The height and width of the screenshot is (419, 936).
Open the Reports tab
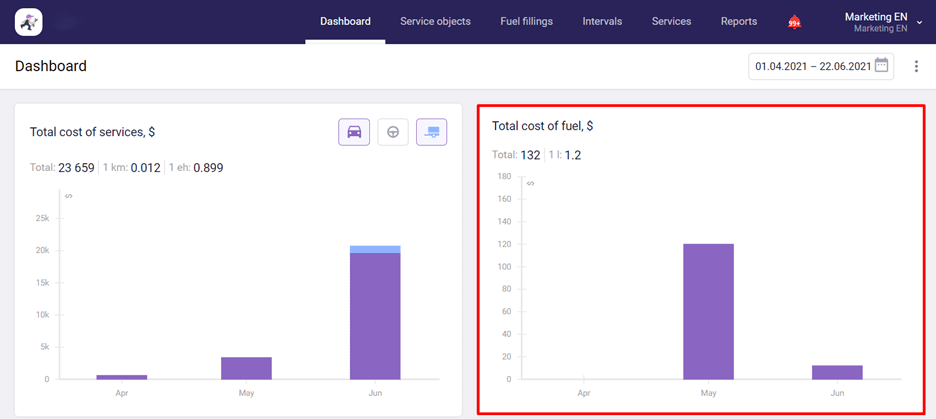[x=739, y=21]
